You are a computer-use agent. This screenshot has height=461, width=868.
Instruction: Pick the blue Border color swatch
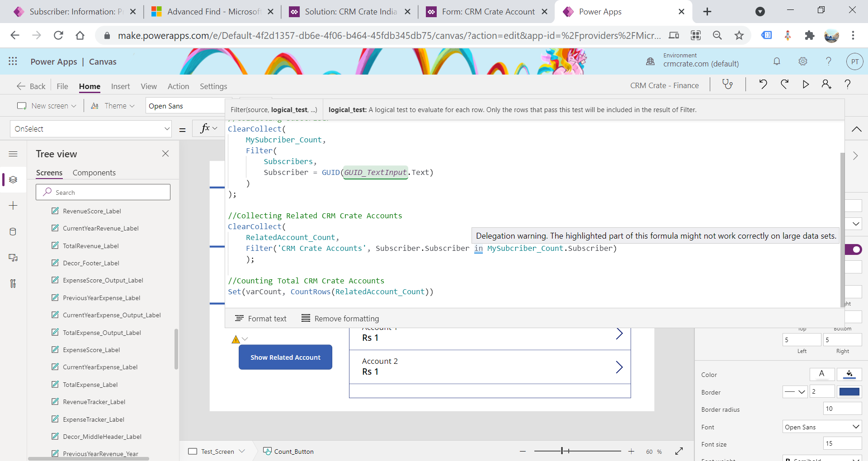(x=849, y=392)
